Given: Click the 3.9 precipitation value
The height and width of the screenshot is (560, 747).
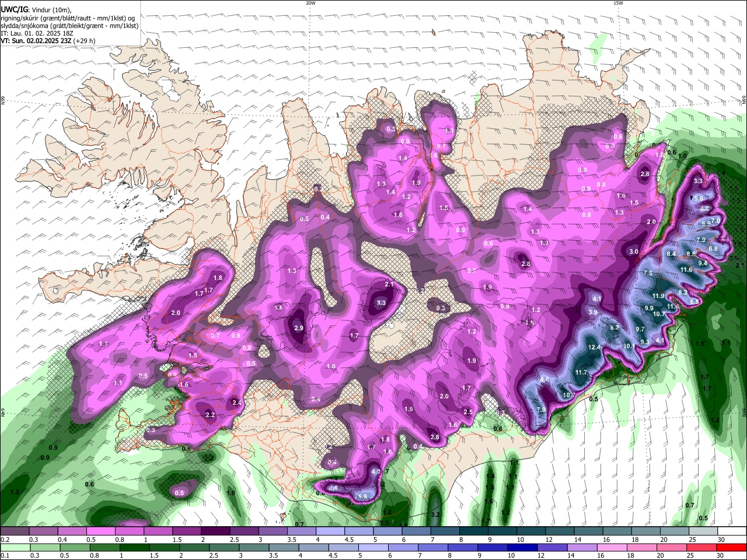Looking at the screenshot, I should coord(592,312).
